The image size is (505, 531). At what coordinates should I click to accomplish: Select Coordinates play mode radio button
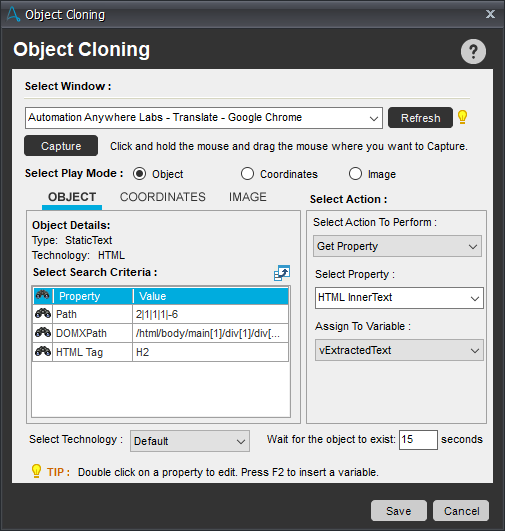(247, 174)
